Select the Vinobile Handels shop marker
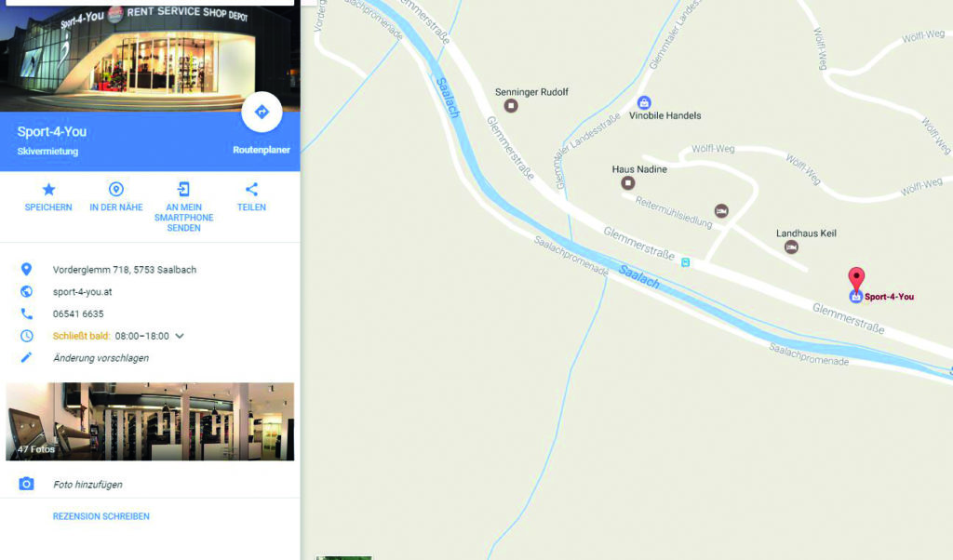Screen dimensions: 953x560 click(x=644, y=102)
